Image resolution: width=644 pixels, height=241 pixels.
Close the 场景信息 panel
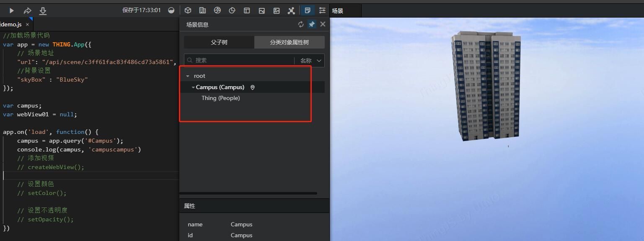(x=323, y=24)
